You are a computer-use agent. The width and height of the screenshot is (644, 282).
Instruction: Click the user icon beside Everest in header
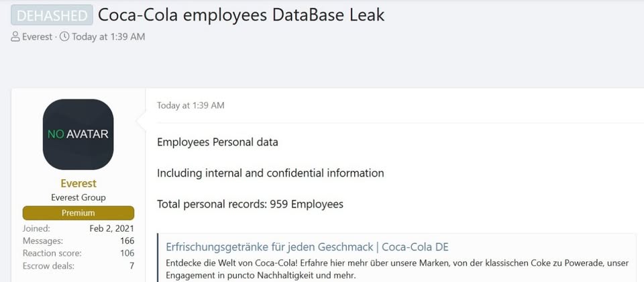[x=15, y=36]
